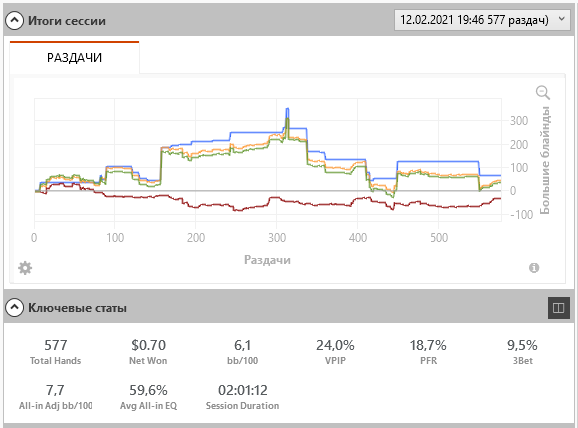This screenshot has width=578, height=428.
Task: Click the Total Hands 577 stat
Action: pos(56,352)
